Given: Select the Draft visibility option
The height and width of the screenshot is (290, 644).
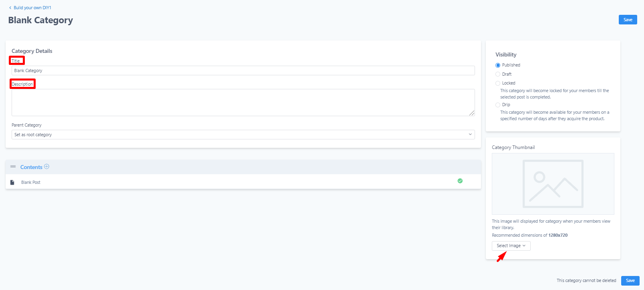Looking at the screenshot, I should pyautogui.click(x=498, y=74).
